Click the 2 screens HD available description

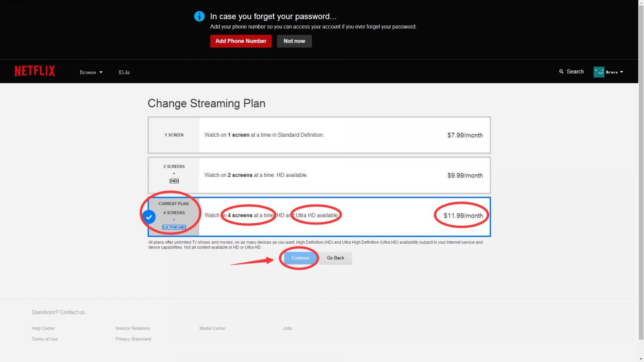(256, 175)
